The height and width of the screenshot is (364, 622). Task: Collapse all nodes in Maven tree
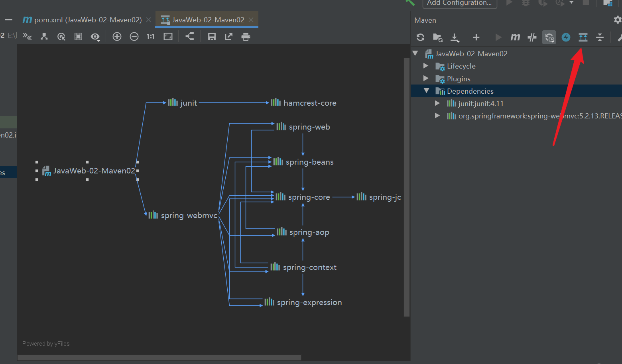pos(600,37)
